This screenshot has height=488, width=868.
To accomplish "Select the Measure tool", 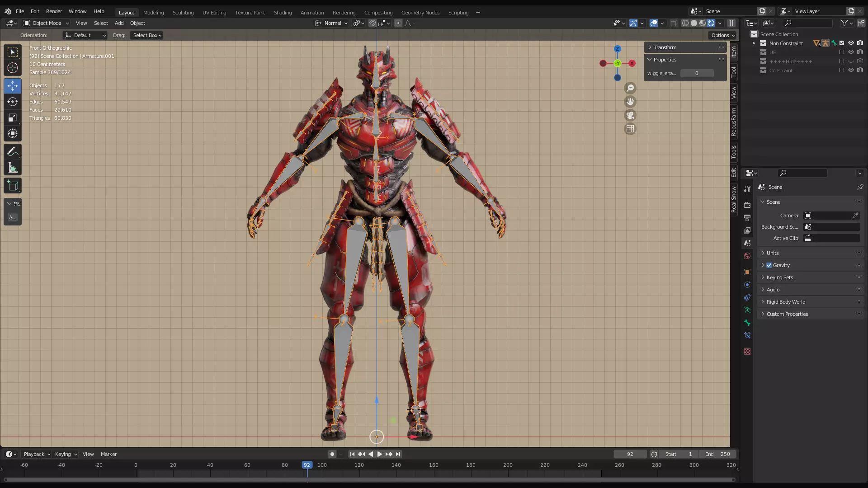I will click(13, 168).
